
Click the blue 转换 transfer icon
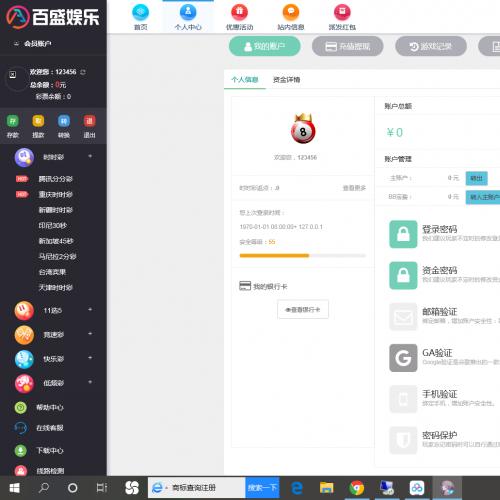(x=64, y=121)
